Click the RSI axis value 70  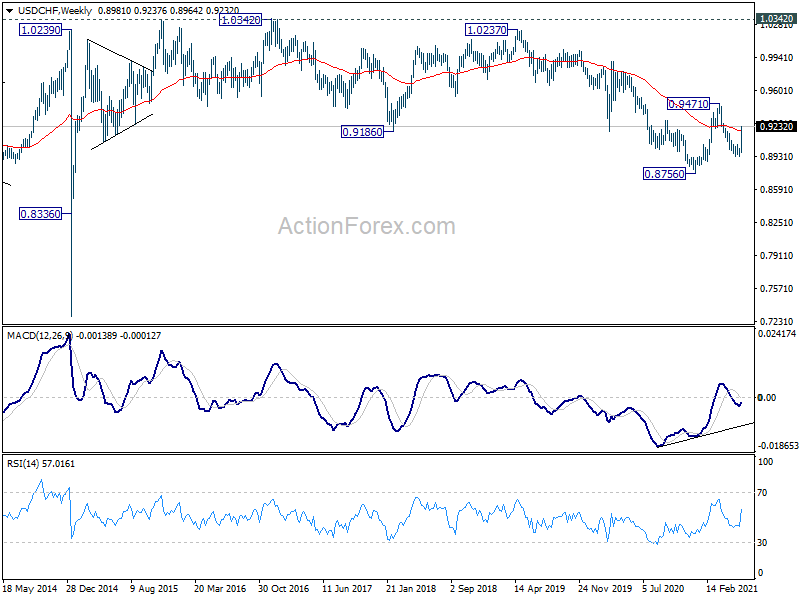coord(762,493)
